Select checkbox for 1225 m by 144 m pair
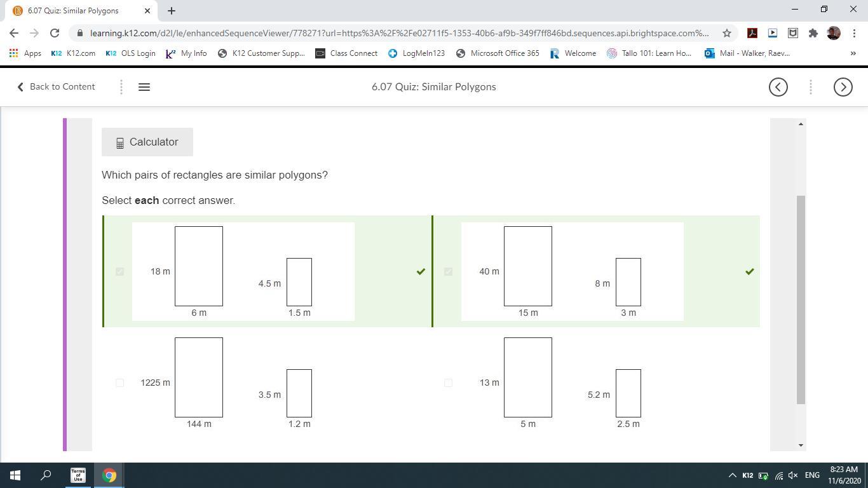This screenshot has height=488, width=868. [x=119, y=383]
